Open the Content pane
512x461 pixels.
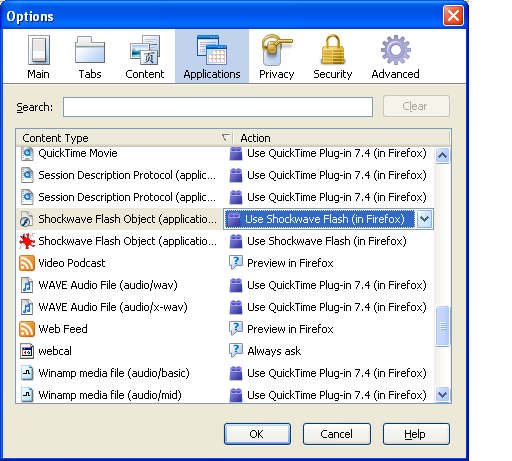pyautogui.click(x=145, y=57)
